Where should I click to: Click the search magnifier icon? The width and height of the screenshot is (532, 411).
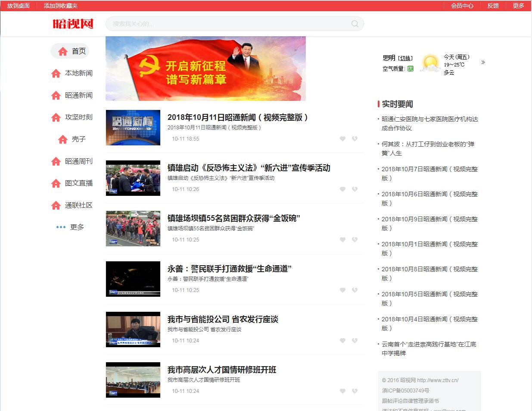pyautogui.click(x=355, y=24)
